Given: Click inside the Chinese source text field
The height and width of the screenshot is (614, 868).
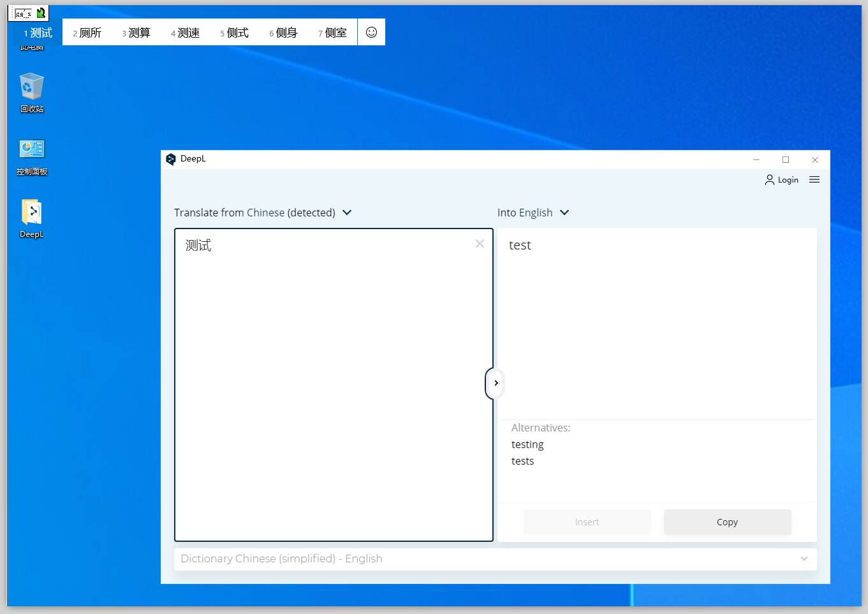Looking at the screenshot, I should (333, 383).
